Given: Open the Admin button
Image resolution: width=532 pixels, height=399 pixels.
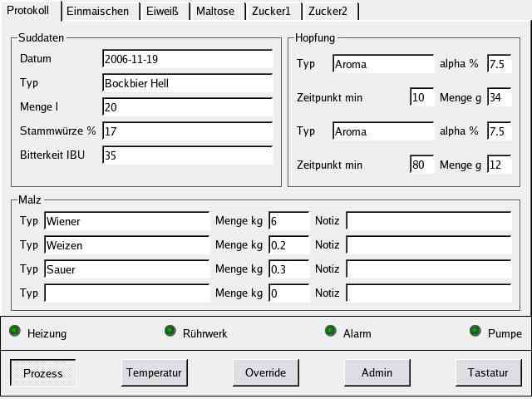Looking at the screenshot, I should (377, 373).
